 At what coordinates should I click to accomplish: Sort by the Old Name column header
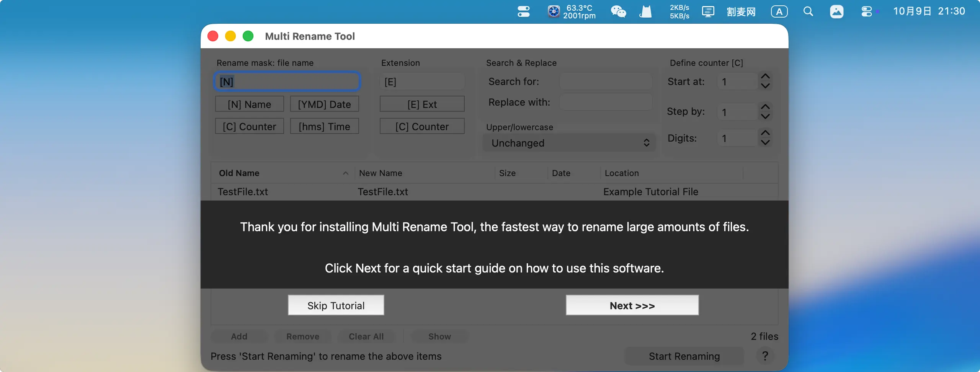pos(283,173)
